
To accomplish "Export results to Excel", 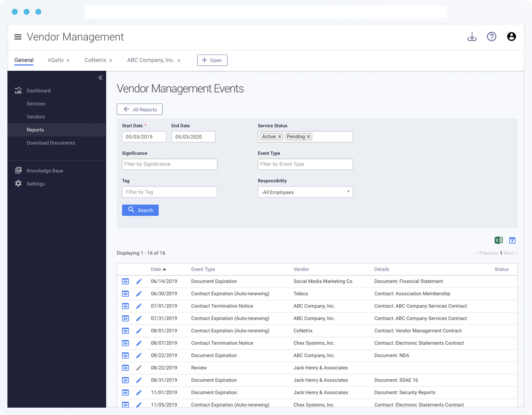I will [x=498, y=240].
